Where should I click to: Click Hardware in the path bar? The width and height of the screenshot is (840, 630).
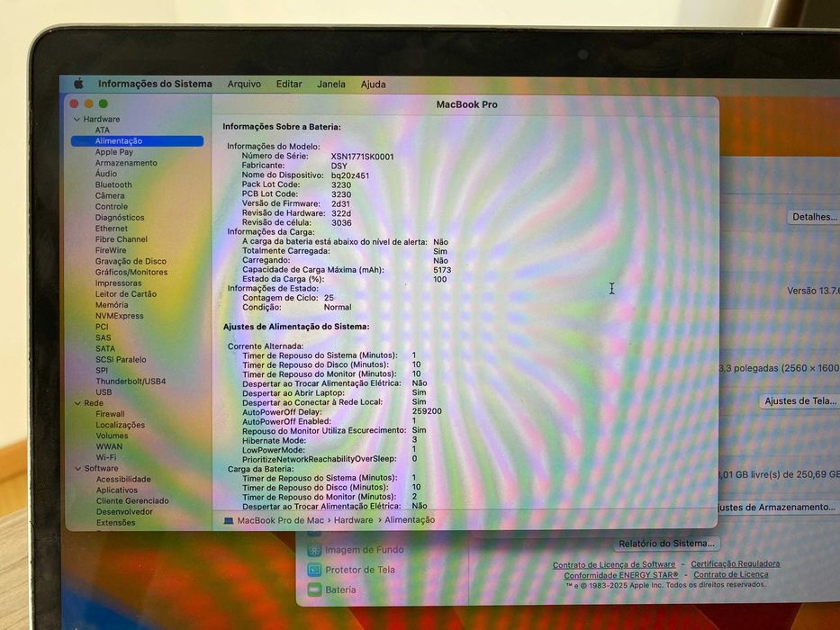click(x=354, y=520)
